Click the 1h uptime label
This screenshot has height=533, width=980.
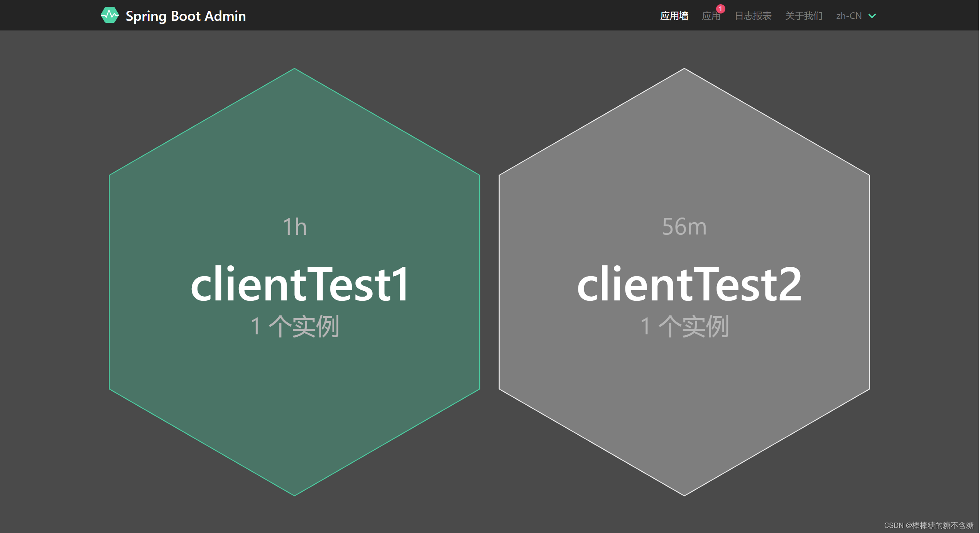(295, 226)
